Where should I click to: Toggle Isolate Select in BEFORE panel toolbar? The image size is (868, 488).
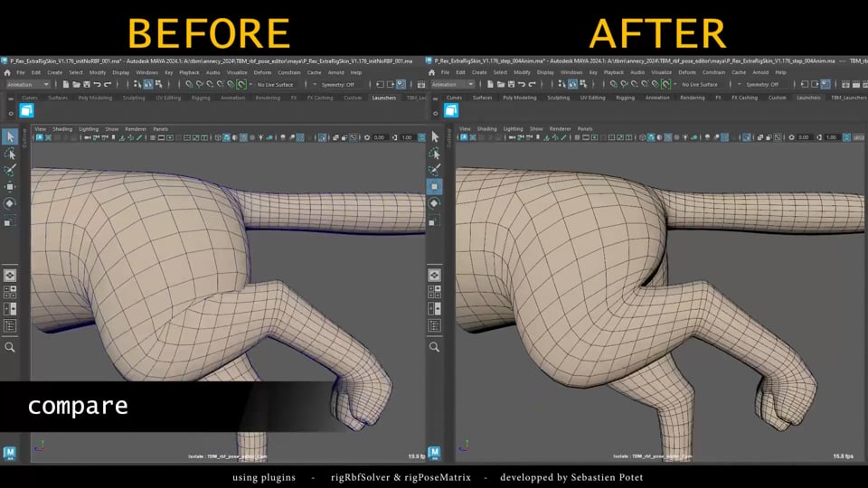click(x=322, y=137)
